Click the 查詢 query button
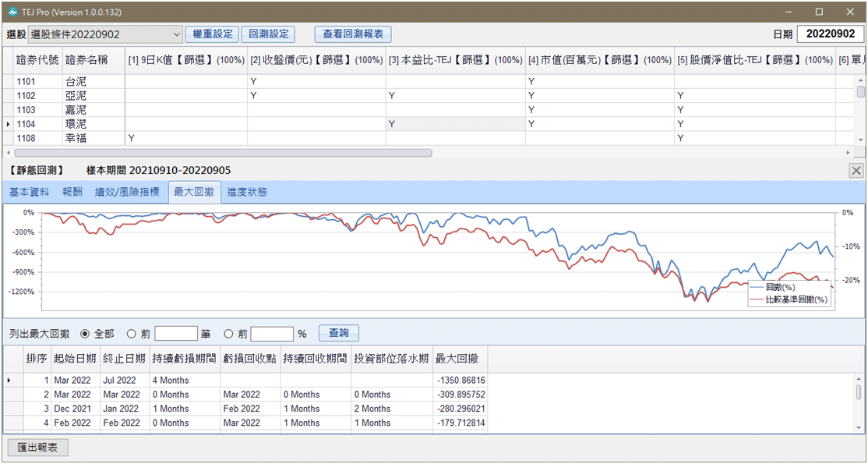Image resolution: width=868 pixels, height=464 pixels. [x=338, y=332]
